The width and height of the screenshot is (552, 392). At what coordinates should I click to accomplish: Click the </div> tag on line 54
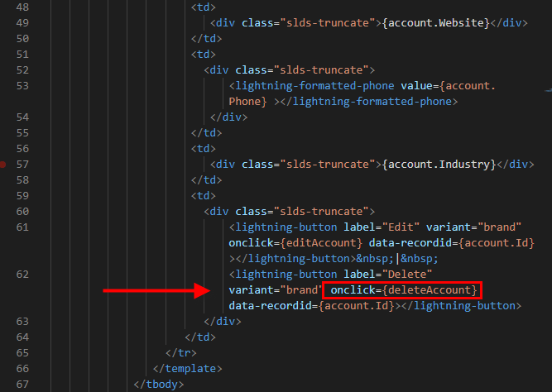click(x=228, y=117)
